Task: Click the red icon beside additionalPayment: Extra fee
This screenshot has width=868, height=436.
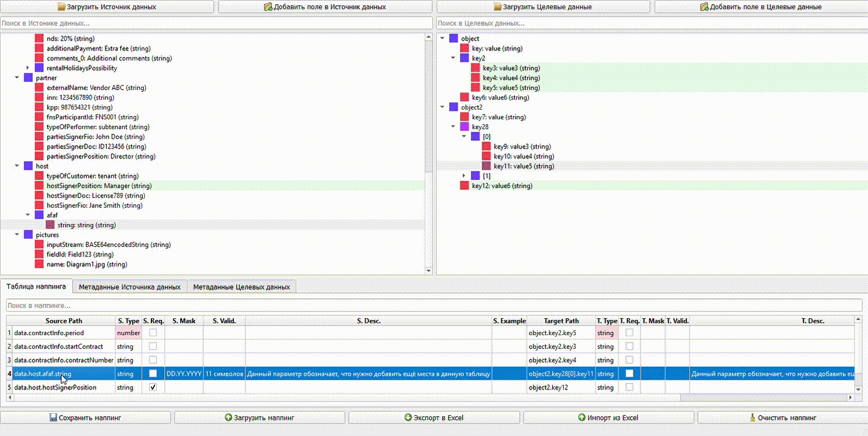Action: (39, 48)
